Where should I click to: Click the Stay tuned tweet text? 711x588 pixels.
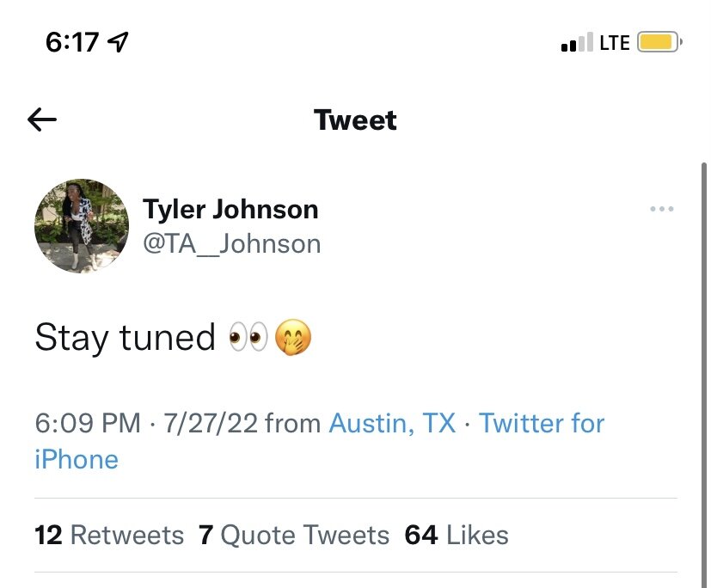(125, 338)
